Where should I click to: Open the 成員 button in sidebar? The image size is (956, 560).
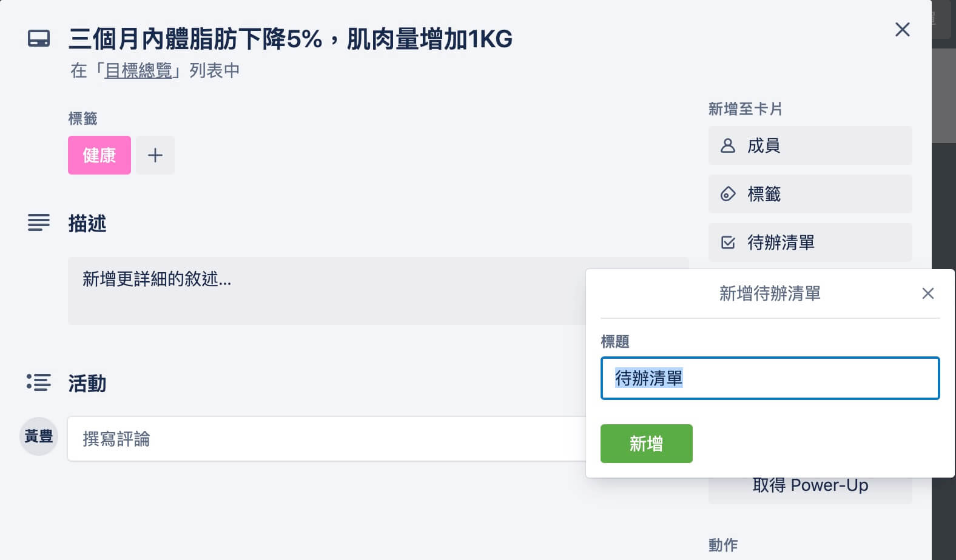[810, 145]
